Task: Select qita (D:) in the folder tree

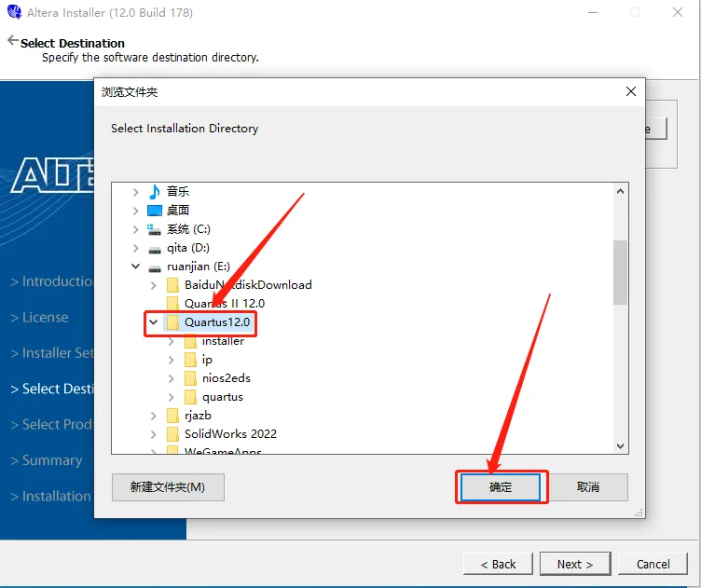Action: [187, 248]
